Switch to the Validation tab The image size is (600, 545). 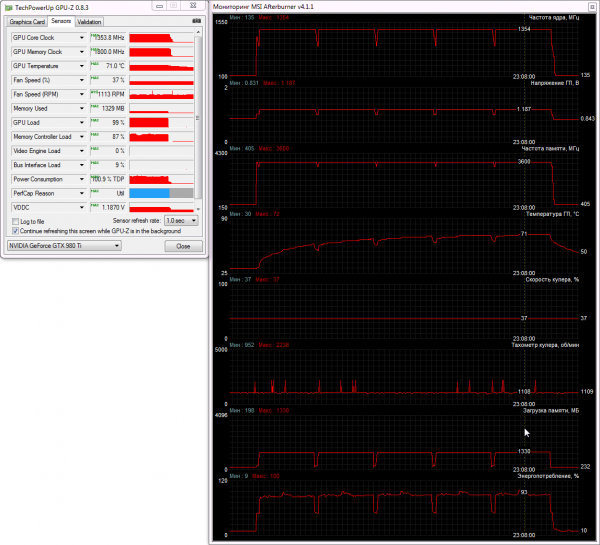point(89,22)
